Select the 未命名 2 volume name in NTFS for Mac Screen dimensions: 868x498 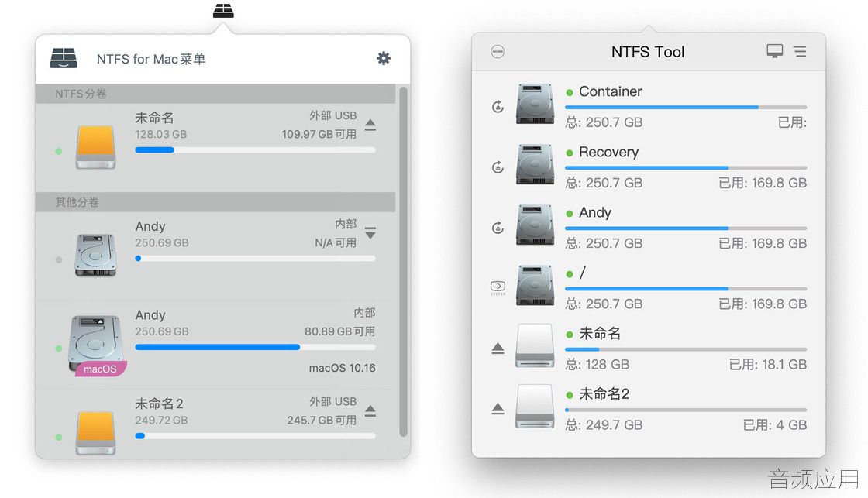point(159,404)
